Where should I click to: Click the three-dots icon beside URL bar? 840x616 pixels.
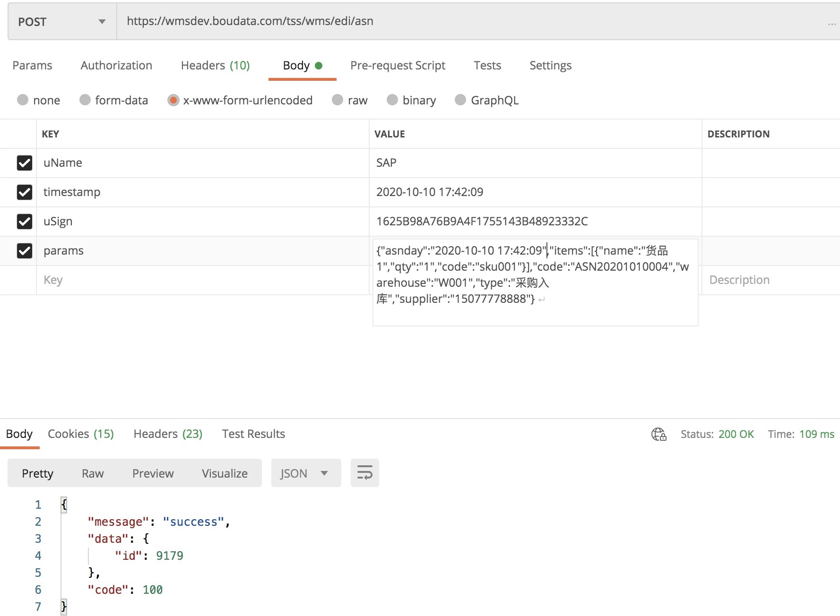[832, 24]
